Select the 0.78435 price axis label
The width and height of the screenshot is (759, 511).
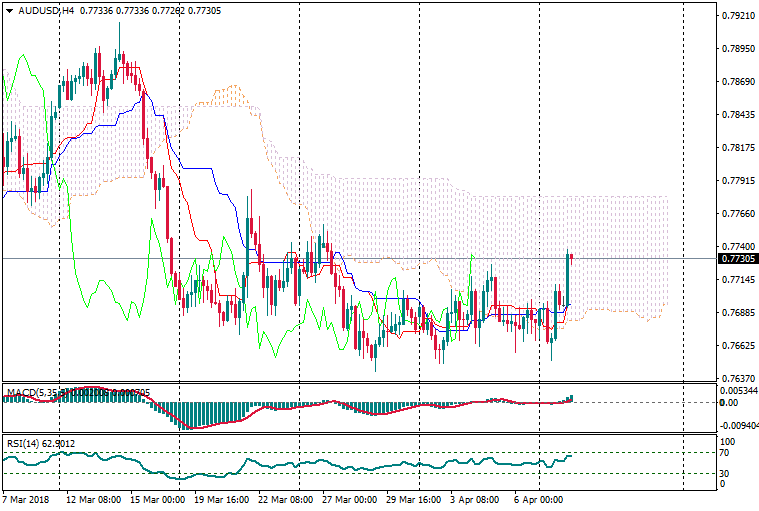click(737, 115)
